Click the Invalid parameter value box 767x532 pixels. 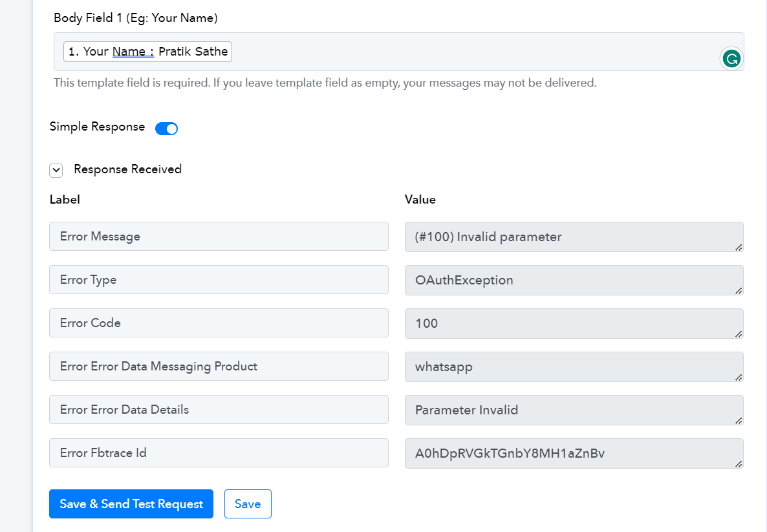574,237
